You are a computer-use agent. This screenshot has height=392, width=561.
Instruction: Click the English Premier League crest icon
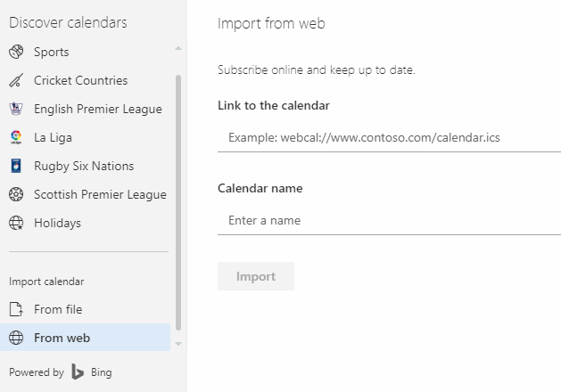pyautogui.click(x=15, y=109)
